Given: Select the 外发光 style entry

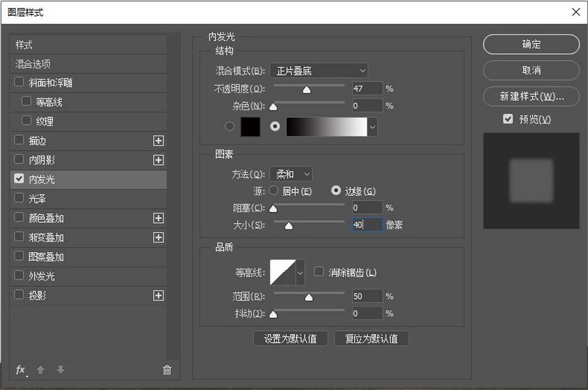Looking at the screenshot, I should [42, 276].
